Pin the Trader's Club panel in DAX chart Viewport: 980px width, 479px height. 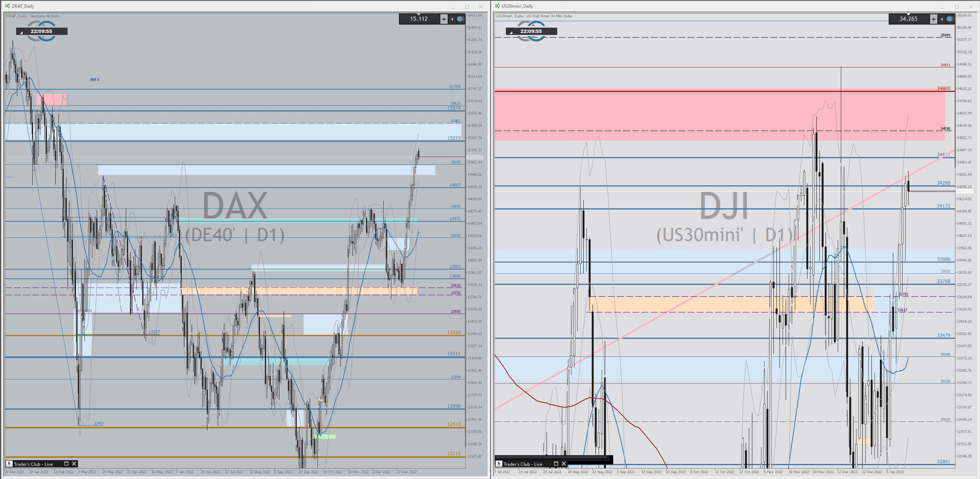[9, 464]
